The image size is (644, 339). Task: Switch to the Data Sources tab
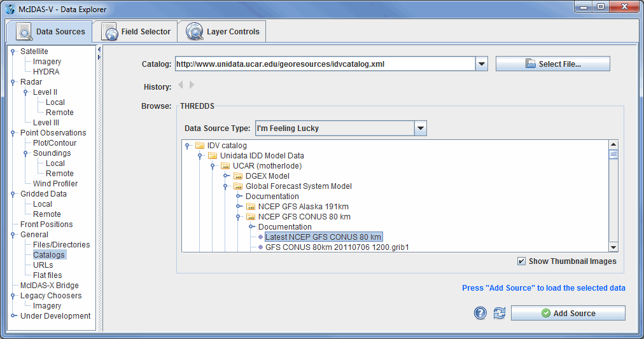50,32
